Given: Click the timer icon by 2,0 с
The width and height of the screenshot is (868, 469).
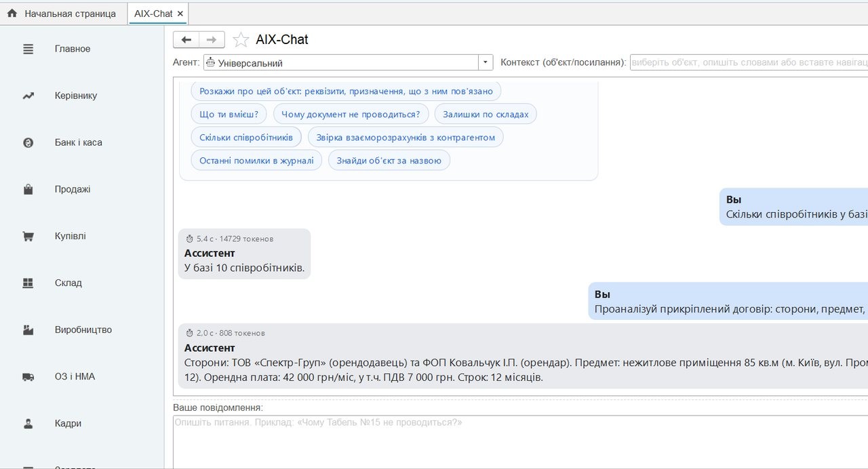Looking at the screenshot, I should (x=190, y=333).
